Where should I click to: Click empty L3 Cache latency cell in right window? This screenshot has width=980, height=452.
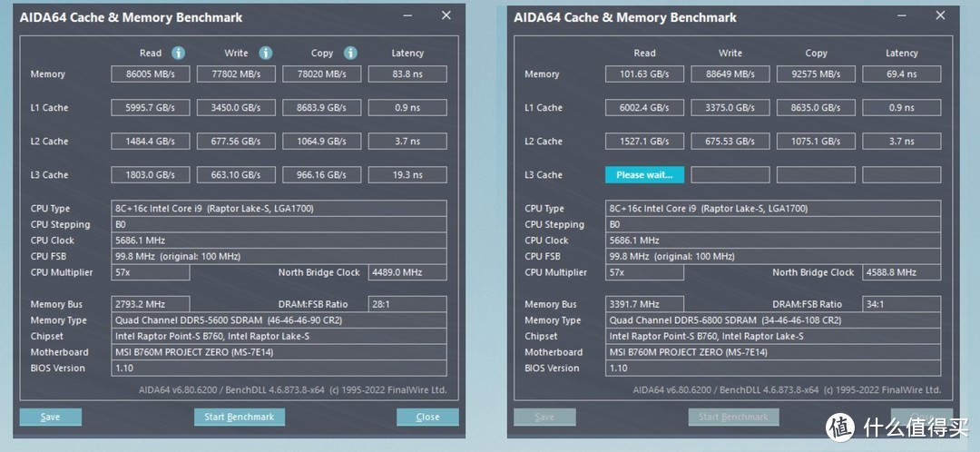(901, 175)
